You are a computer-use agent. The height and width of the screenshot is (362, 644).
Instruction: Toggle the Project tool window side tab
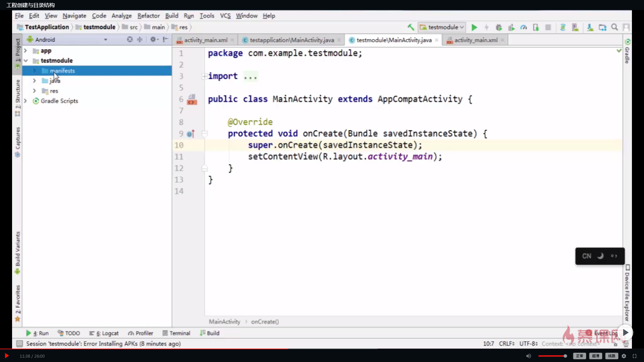[17, 54]
